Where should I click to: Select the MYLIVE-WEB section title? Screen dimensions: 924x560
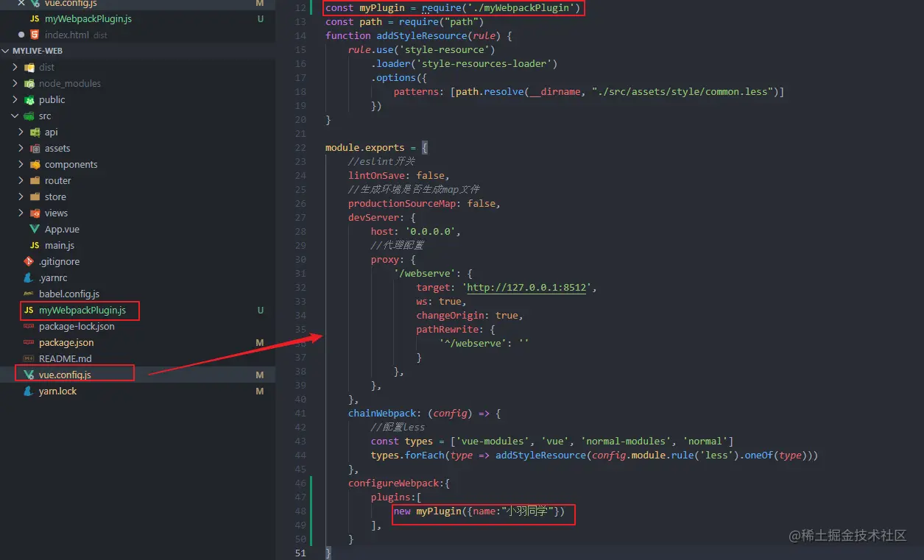38,51
